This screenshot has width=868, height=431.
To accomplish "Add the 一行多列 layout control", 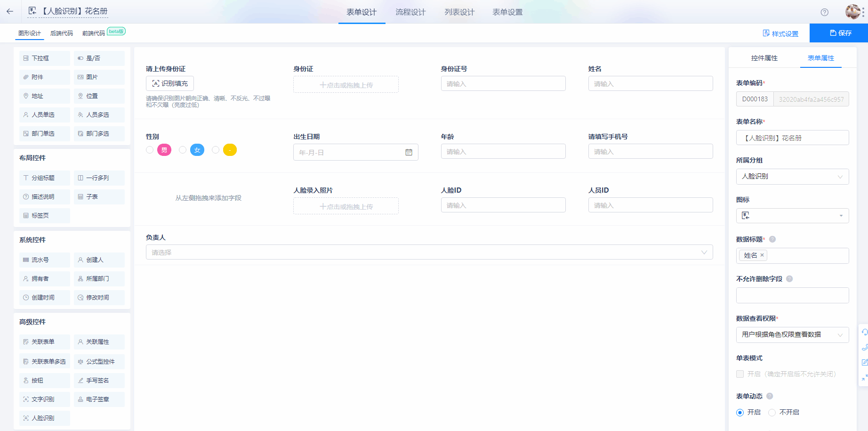I will (99, 178).
